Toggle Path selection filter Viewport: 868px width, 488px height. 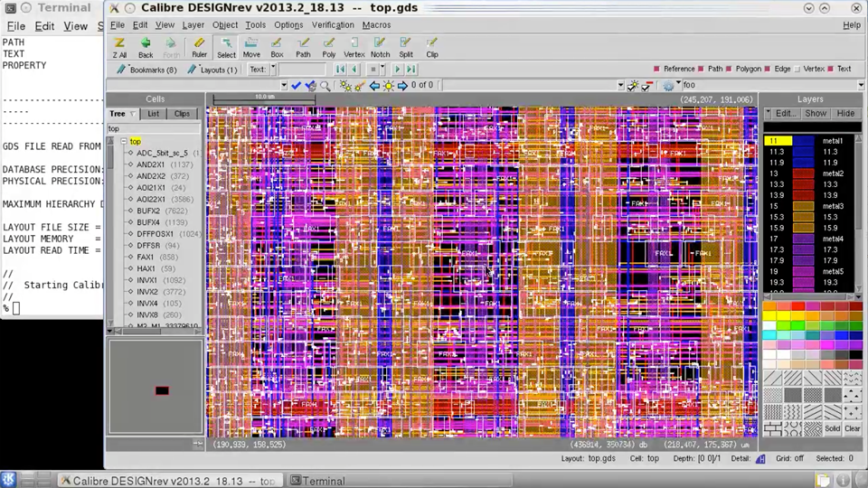[701, 70]
